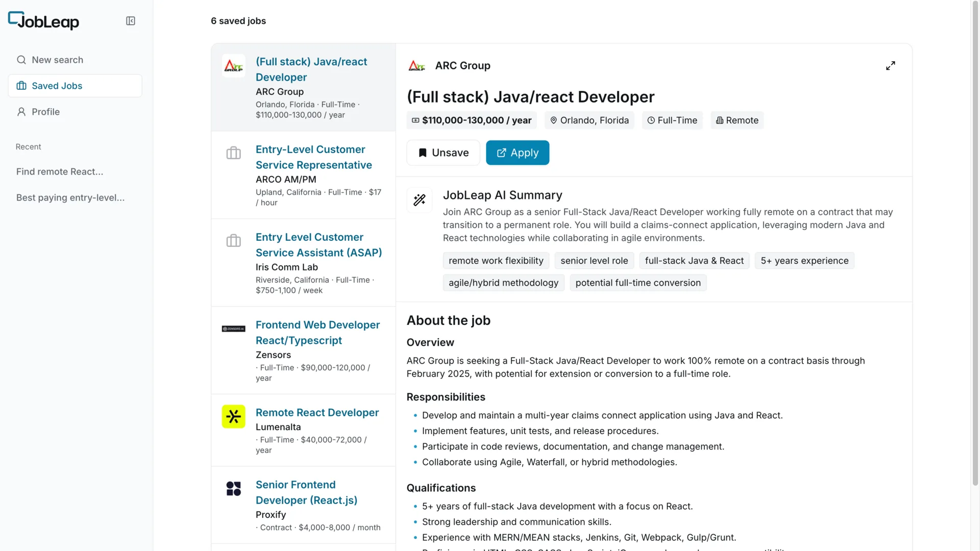The height and width of the screenshot is (551, 980).
Task: Click briefcase icon for Iris Comm Lab job
Action: (234, 241)
